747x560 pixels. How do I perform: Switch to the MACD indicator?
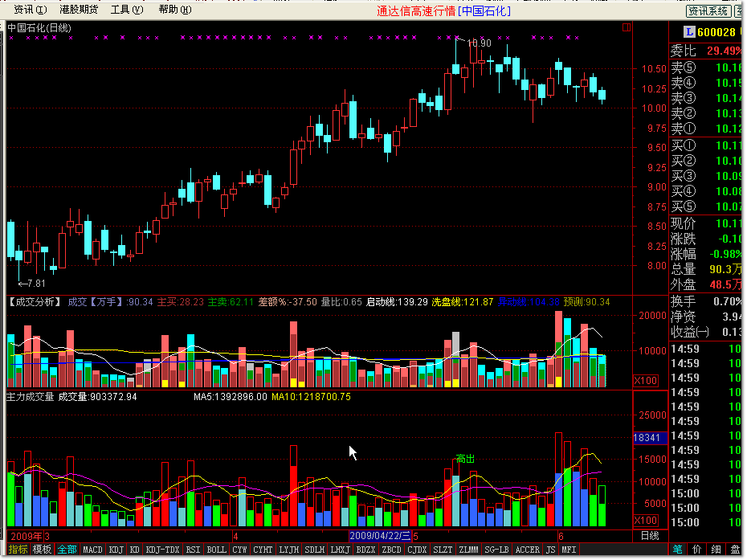tap(92, 550)
